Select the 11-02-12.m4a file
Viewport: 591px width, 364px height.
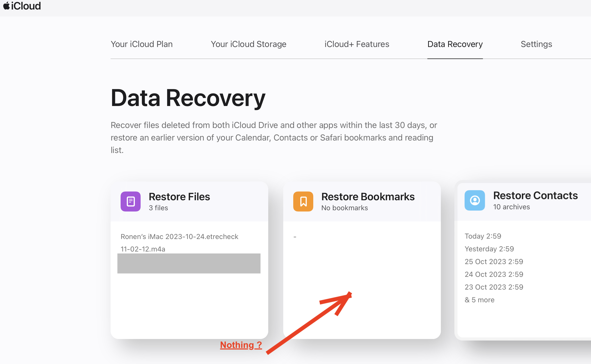143,249
